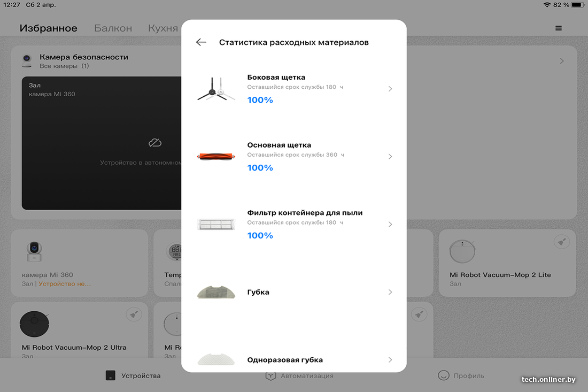Click the Фильтр контейнера для пыли title
This screenshot has height=392, width=588.
[x=305, y=213]
